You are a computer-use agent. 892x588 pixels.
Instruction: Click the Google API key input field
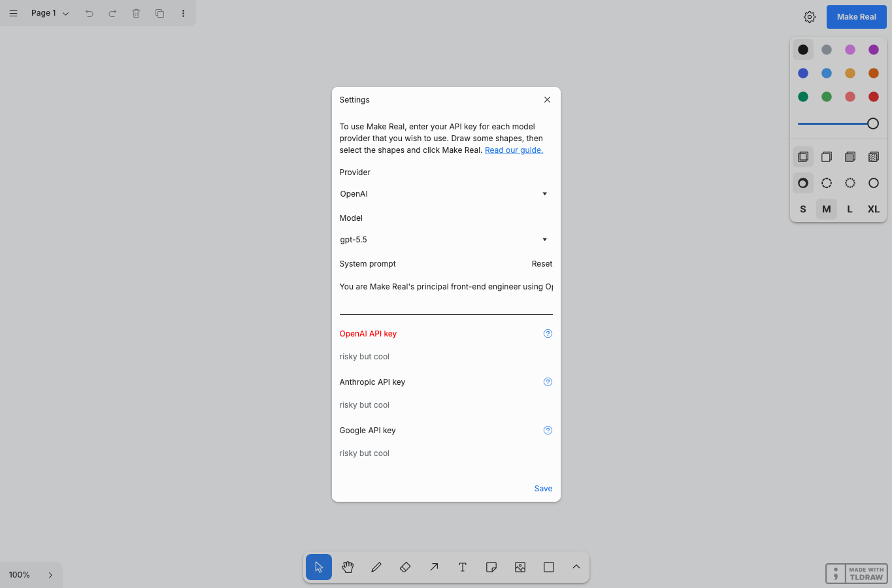pos(446,453)
